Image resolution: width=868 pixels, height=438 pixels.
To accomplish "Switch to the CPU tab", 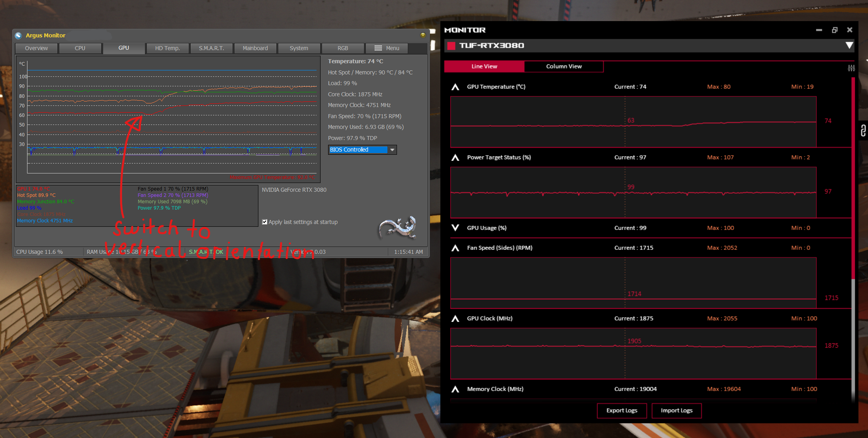I will pyautogui.click(x=80, y=48).
